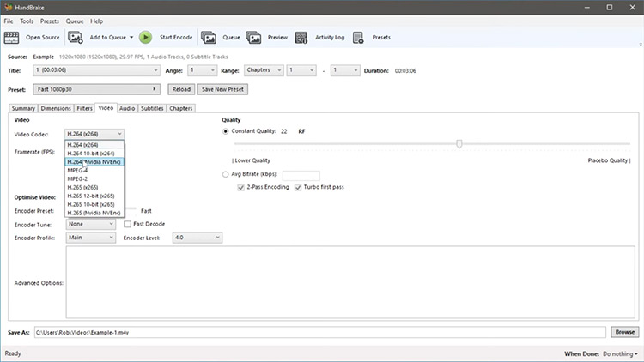Open the Title dropdown
The width and height of the screenshot is (644, 362).
click(96, 70)
